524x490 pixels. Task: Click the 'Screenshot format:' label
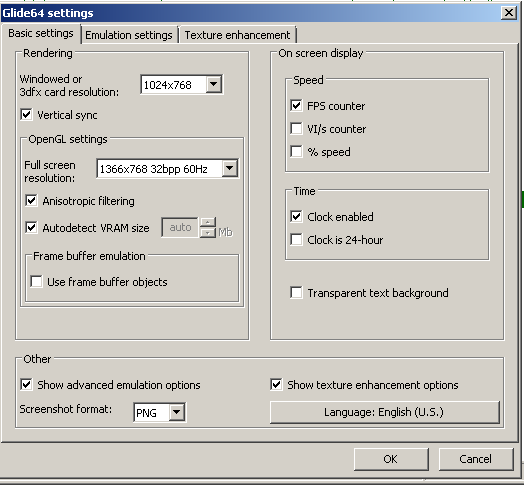(66, 409)
